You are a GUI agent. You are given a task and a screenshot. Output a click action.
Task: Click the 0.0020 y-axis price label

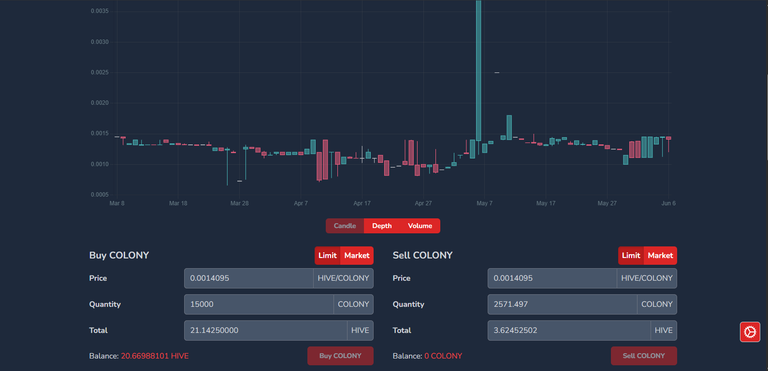click(99, 103)
